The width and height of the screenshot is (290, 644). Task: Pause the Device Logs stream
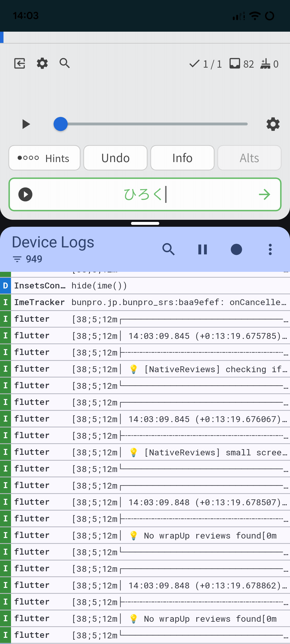click(x=202, y=250)
